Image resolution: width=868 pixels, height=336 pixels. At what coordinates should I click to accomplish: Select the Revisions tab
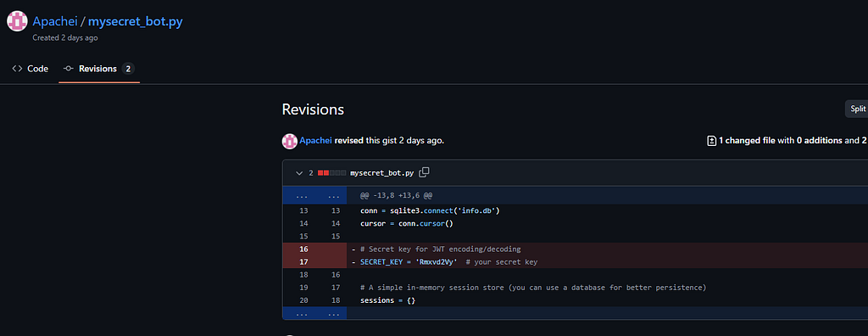99,69
